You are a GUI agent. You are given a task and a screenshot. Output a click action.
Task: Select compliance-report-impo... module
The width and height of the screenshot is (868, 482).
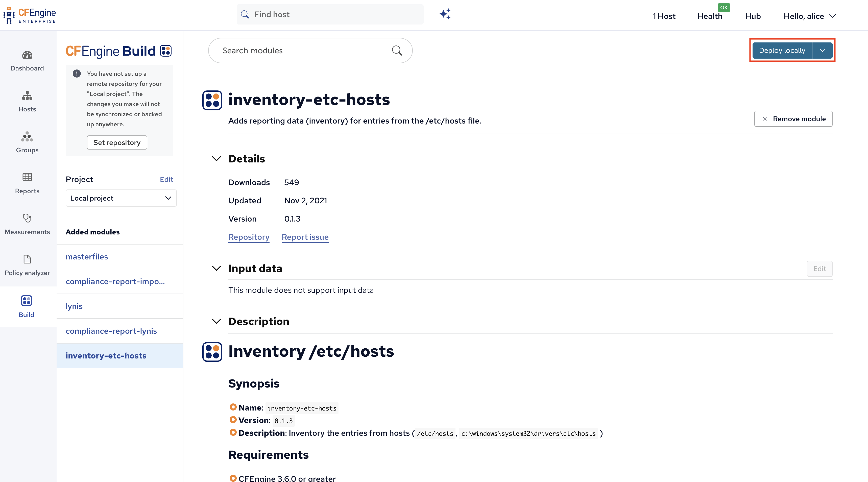tap(120, 281)
